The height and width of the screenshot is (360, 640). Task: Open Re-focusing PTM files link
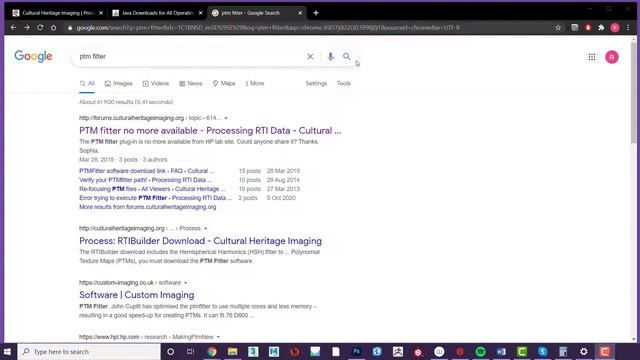tap(152, 189)
